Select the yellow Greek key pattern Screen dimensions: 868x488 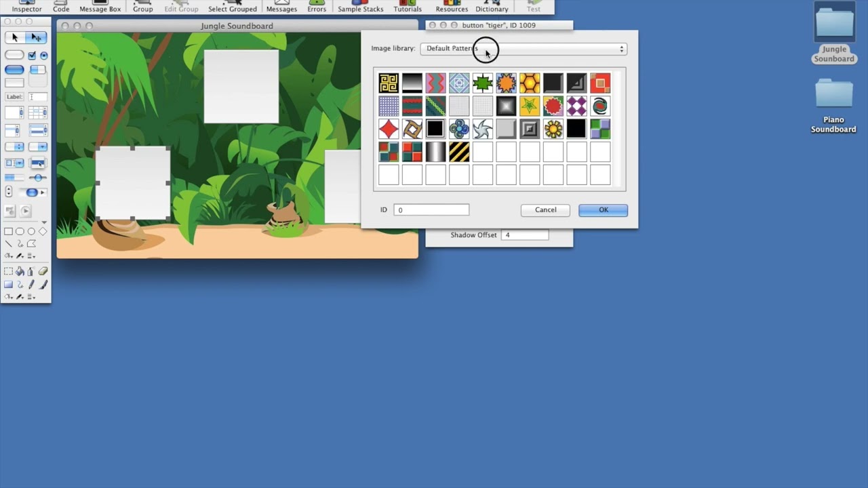click(389, 83)
